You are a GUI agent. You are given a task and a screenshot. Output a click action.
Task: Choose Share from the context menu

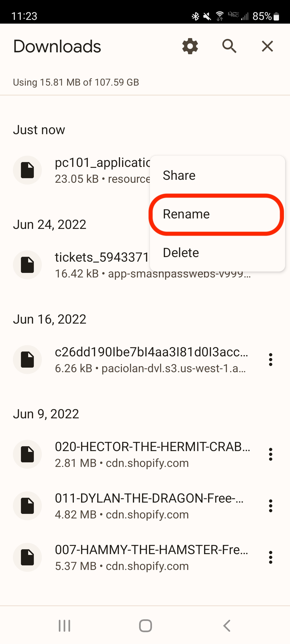(x=179, y=175)
